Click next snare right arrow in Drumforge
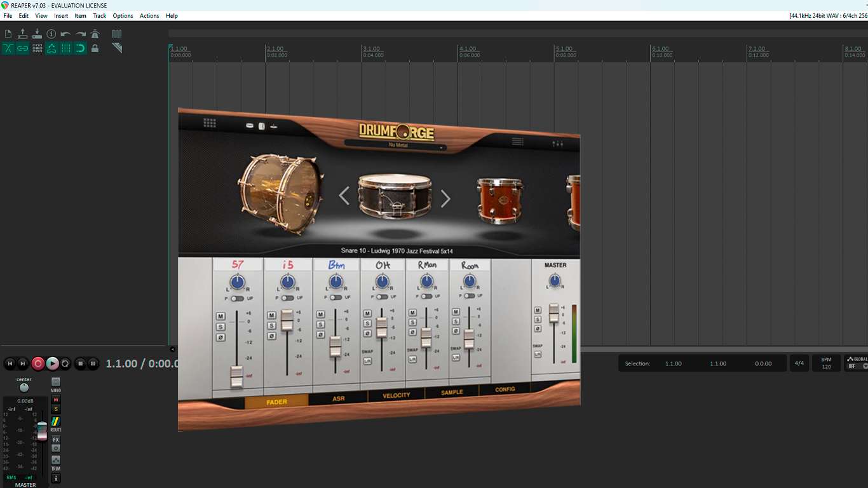 click(x=445, y=199)
